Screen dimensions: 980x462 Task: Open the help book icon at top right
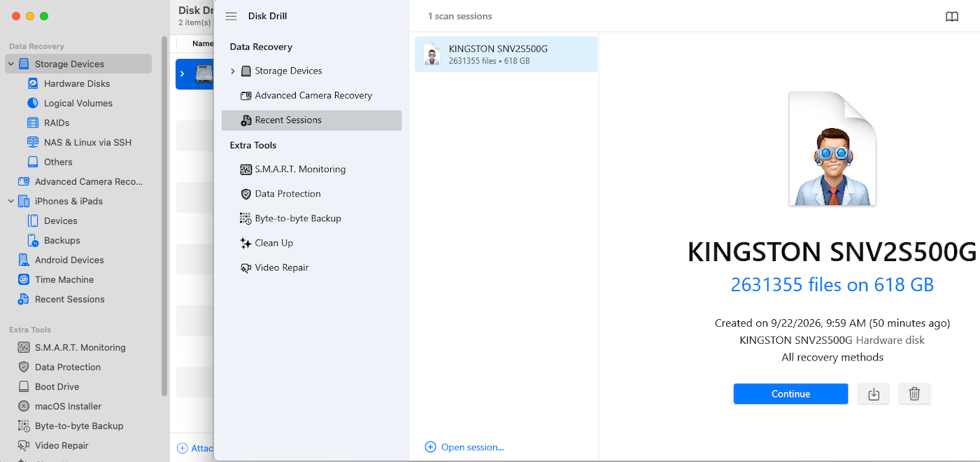pyautogui.click(x=952, y=17)
